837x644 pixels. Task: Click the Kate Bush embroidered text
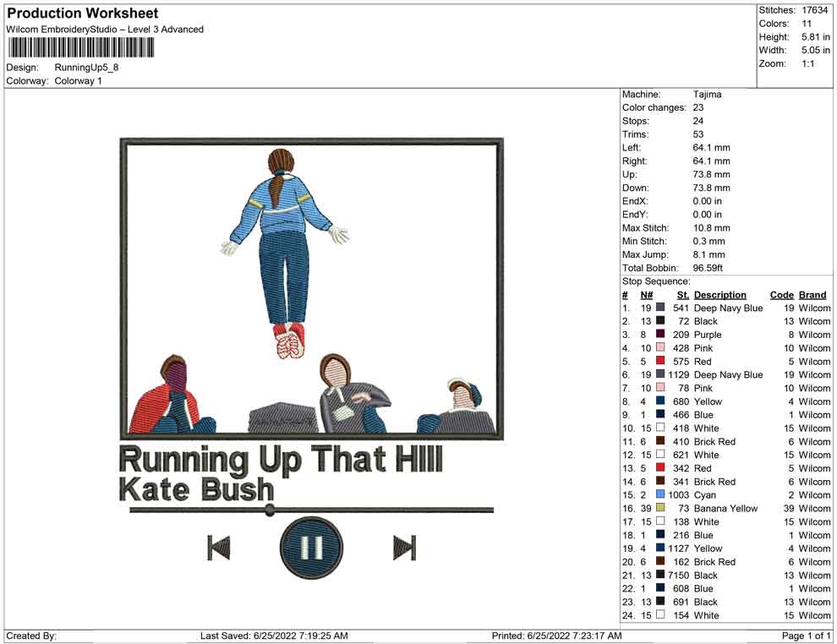tap(196, 489)
